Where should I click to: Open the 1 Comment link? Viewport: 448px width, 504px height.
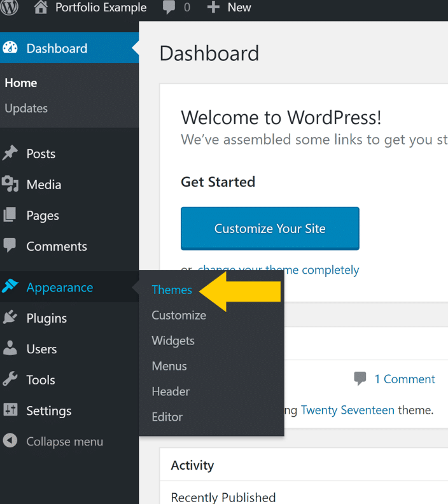click(x=405, y=379)
